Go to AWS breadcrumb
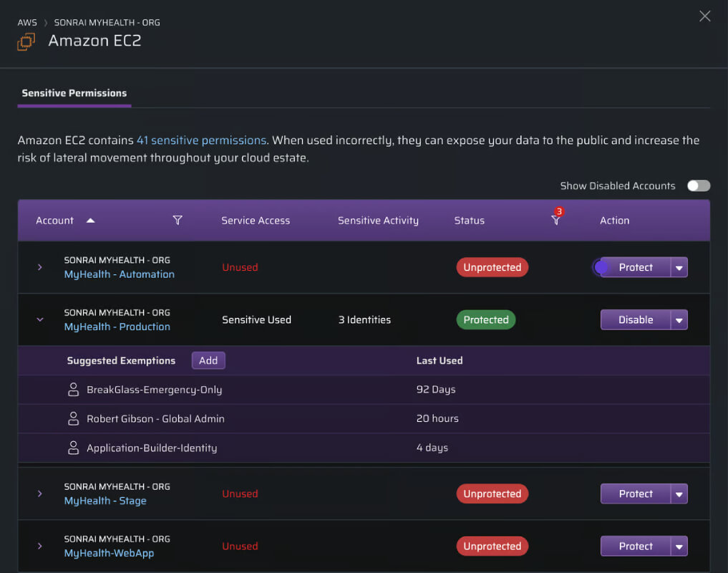This screenshot has width=728, height=573. pos(27,22)
